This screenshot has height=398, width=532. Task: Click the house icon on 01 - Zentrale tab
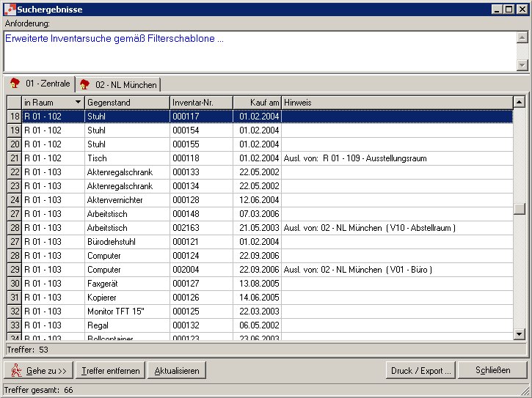(x=15, y=83)
